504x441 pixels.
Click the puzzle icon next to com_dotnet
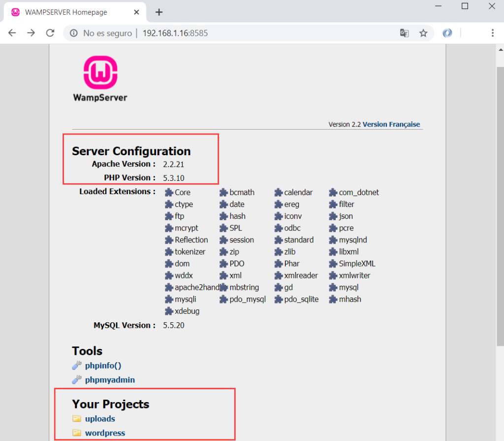pyautogui.click(x=333, y=193)
